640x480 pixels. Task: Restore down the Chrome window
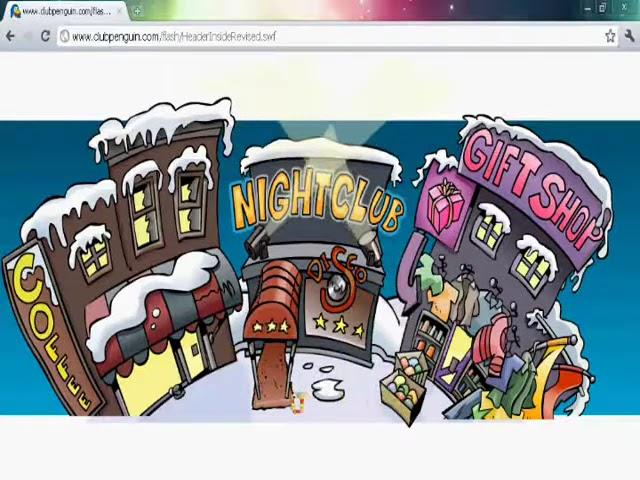[x=603, y=7]
